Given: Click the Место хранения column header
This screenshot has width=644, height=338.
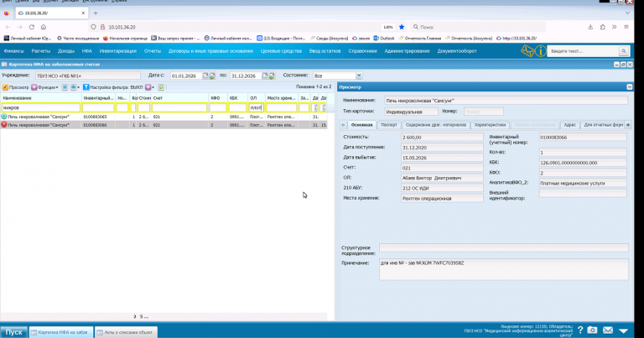Looking at the screenshot, I should click(282, 98).
